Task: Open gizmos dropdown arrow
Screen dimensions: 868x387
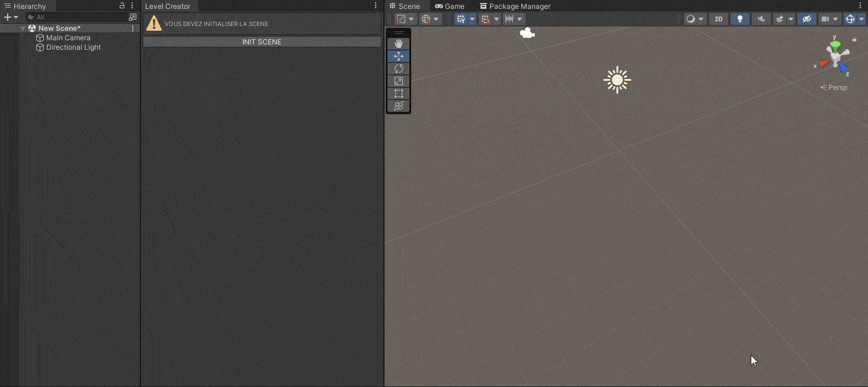Action: click(861, 19)
